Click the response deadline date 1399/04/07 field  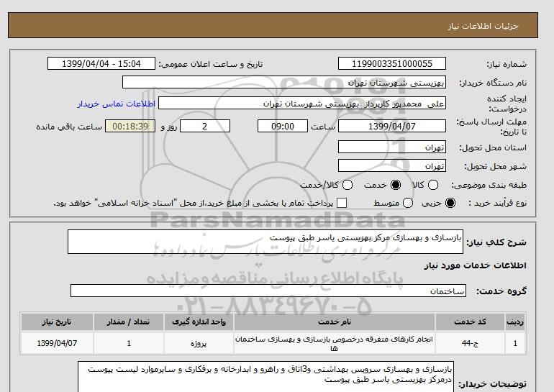pyautogui.click(x=392, y=126)
